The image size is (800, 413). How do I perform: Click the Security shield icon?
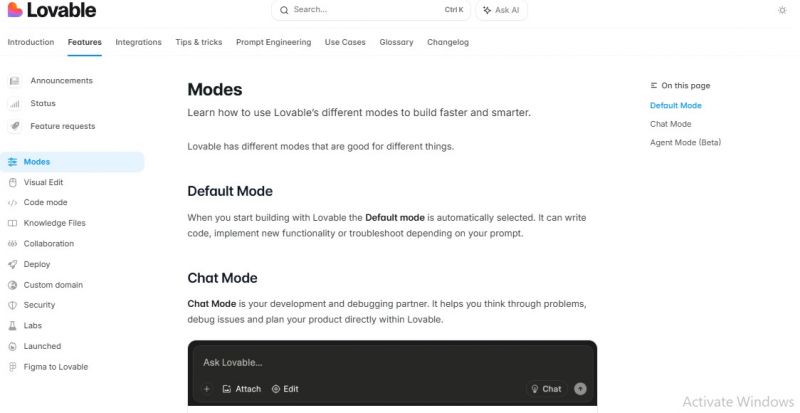[13, 305]
